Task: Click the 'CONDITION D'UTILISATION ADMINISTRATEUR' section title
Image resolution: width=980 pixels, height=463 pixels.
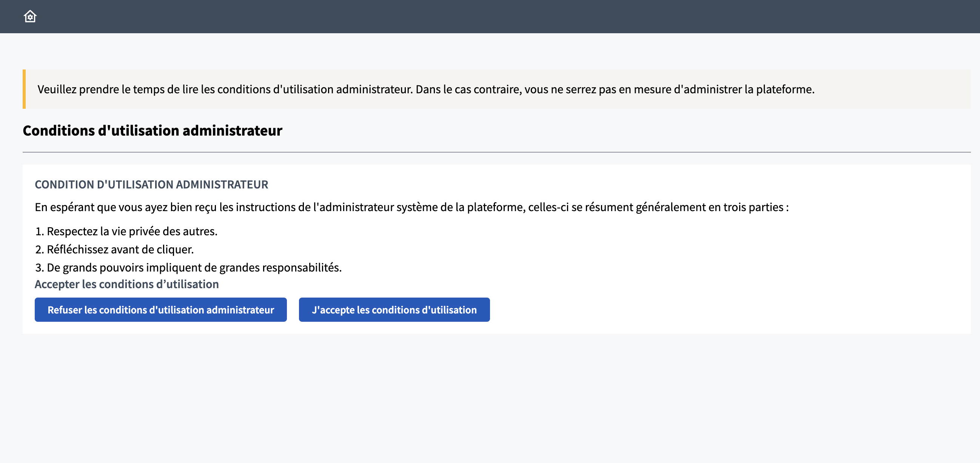Action: click(x=151, y=185)
